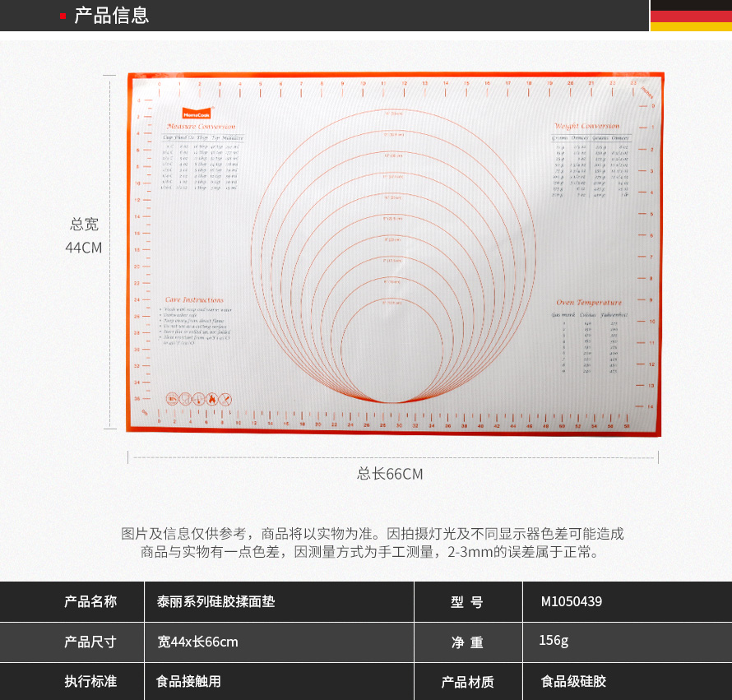Click the '产品名称' table header cell
This screenshot has width=732, height=700.
tap(72, 601)
